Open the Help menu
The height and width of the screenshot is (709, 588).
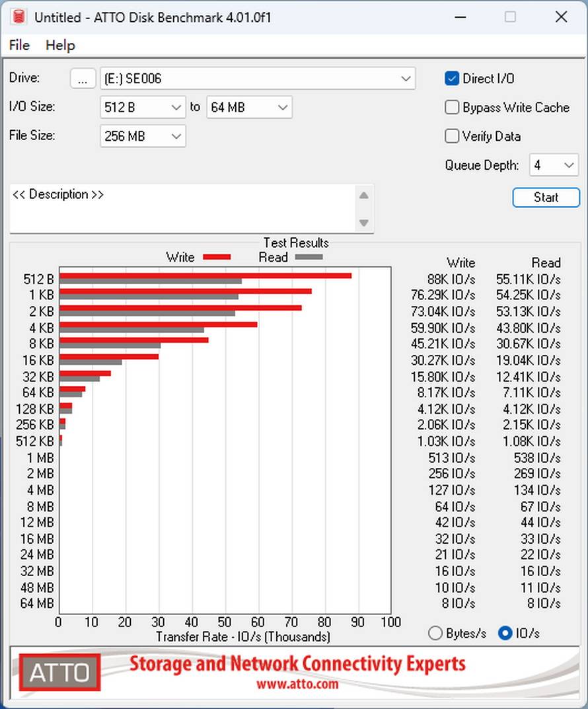point(60,45)
